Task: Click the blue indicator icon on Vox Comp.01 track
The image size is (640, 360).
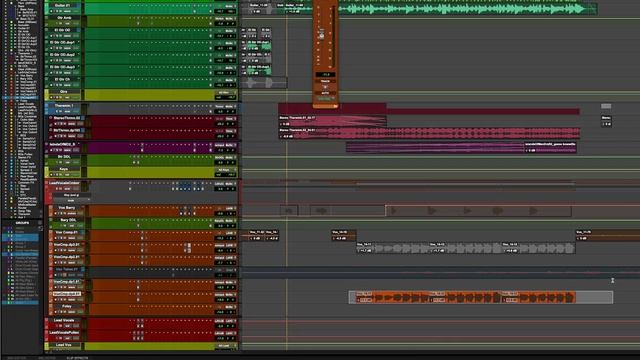Action: point(83,233)
